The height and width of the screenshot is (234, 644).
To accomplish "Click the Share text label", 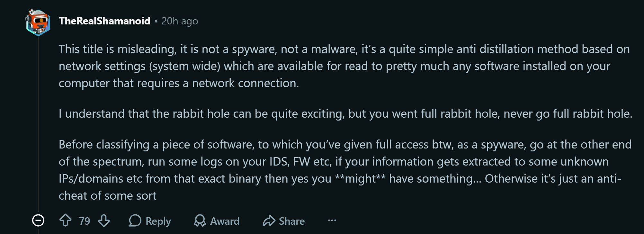I will pyautogui.click(x=291, y=221).
